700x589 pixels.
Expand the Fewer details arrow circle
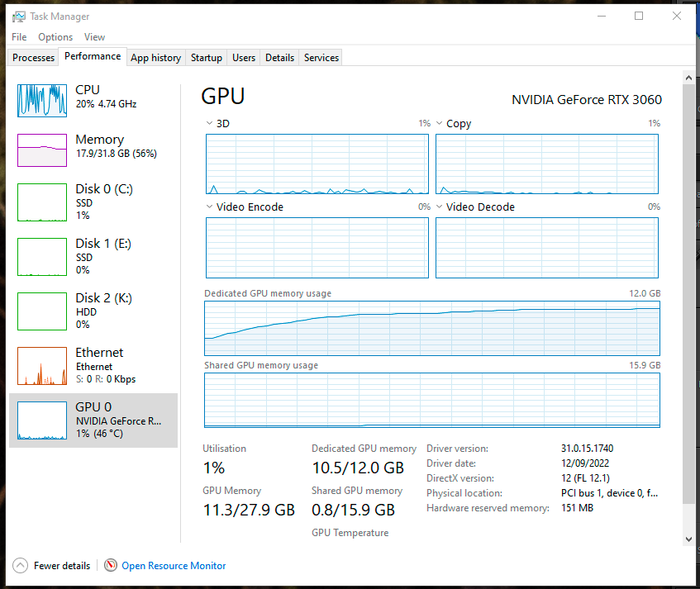point(18,565)
